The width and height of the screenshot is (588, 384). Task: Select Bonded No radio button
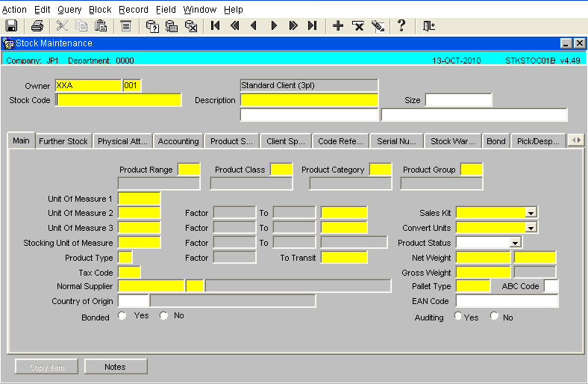click(x=163, y=316)
